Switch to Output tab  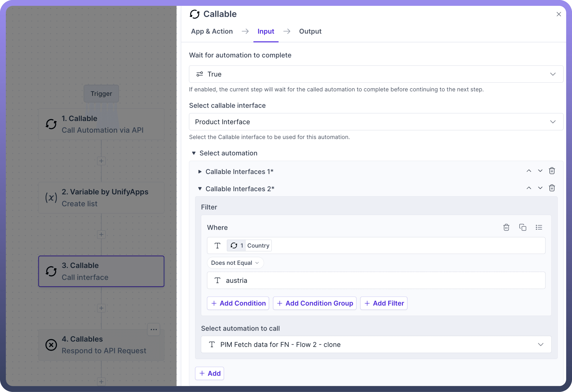(x=310, y=31)
